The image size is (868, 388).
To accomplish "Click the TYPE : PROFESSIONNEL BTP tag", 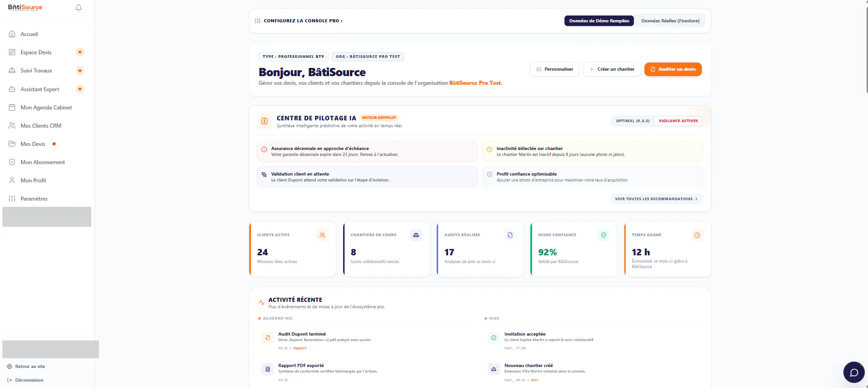I will pos(293,57).
